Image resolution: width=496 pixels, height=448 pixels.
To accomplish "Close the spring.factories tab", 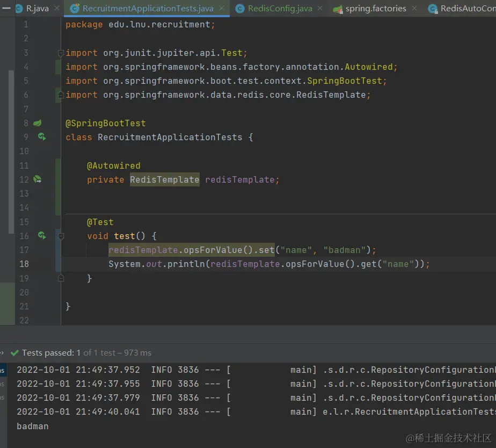I will click(414, 8).
